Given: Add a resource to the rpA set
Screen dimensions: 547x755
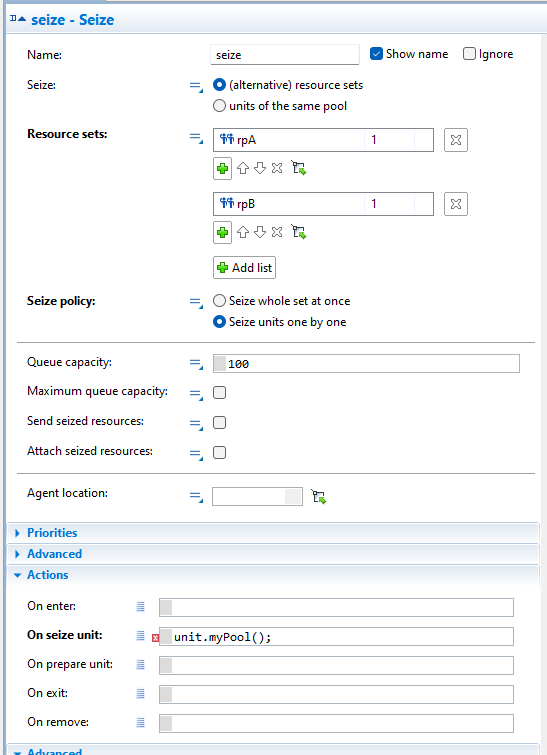Looking at the screenshot, I should [222, 169].
